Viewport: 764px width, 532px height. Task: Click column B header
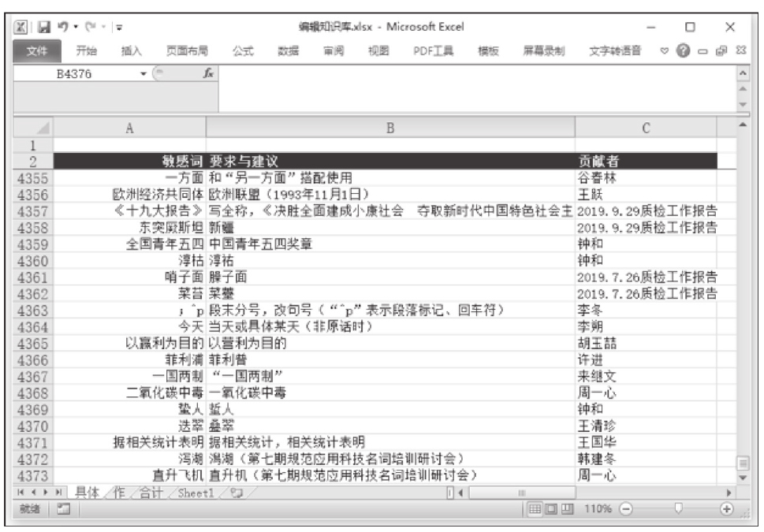pyautogui.click(x=389, y=128)
